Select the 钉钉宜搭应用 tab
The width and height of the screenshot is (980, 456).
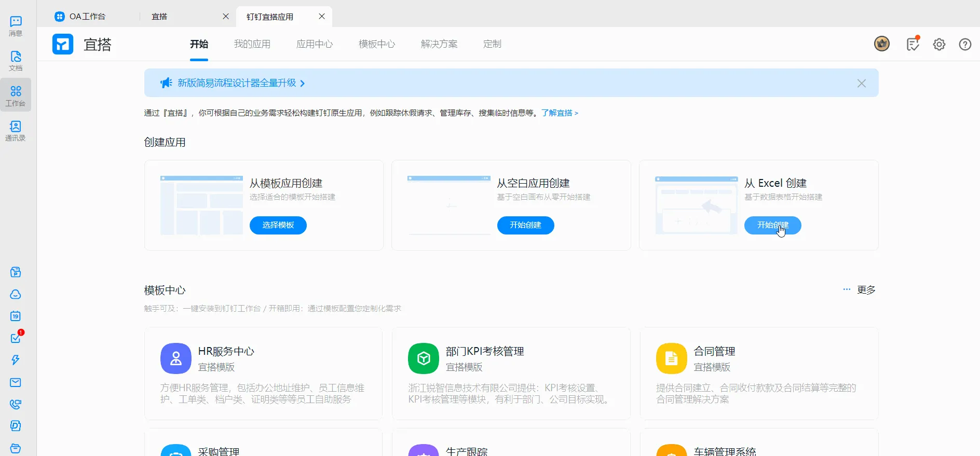coord(270,17)
